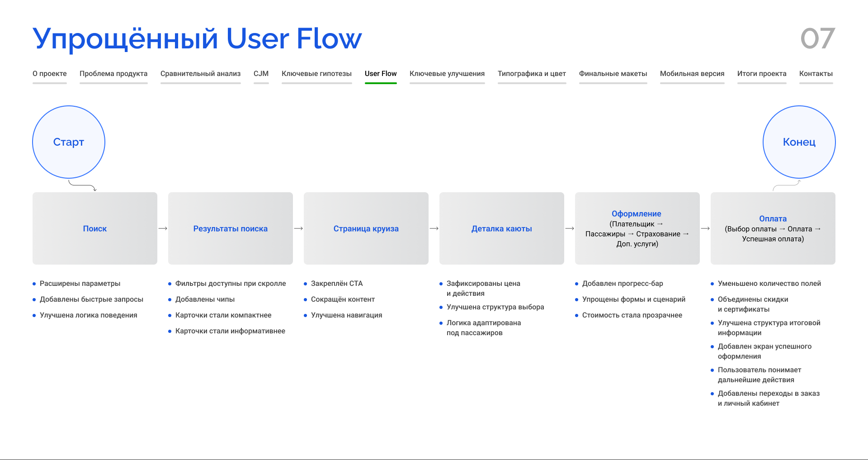This screenshot has height=460, width=868.
Task: Select the "Результаты поиска" card
Action: click(231, 228)
